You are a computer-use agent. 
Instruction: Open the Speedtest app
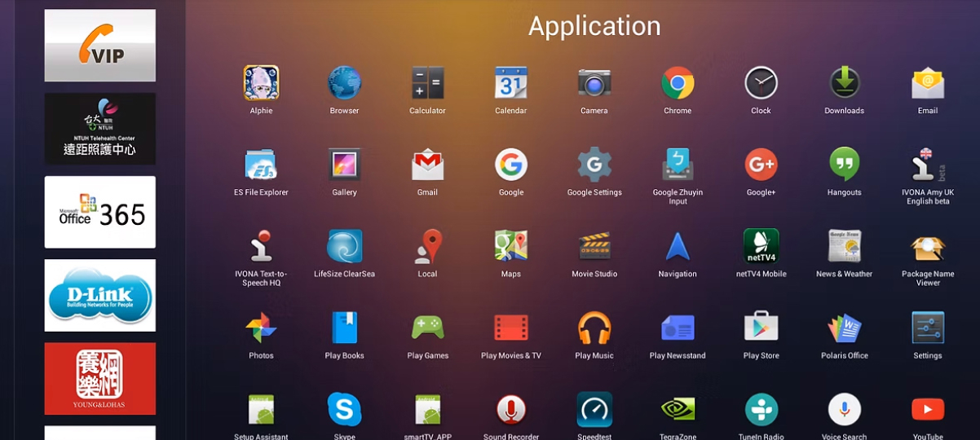pos(594,409)
